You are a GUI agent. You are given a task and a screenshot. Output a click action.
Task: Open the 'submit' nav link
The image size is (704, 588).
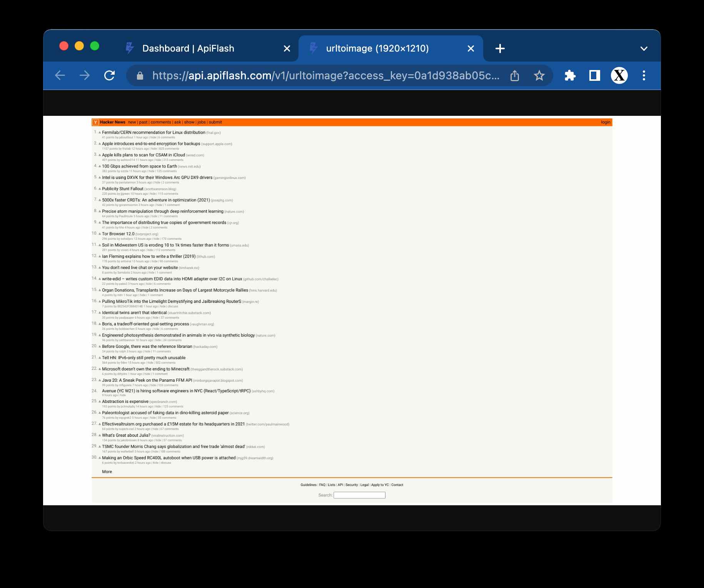click(x=215, y=122)
